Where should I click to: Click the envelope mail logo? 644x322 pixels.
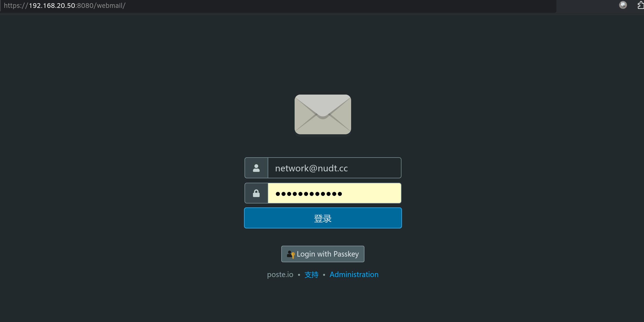pos(323,114)
